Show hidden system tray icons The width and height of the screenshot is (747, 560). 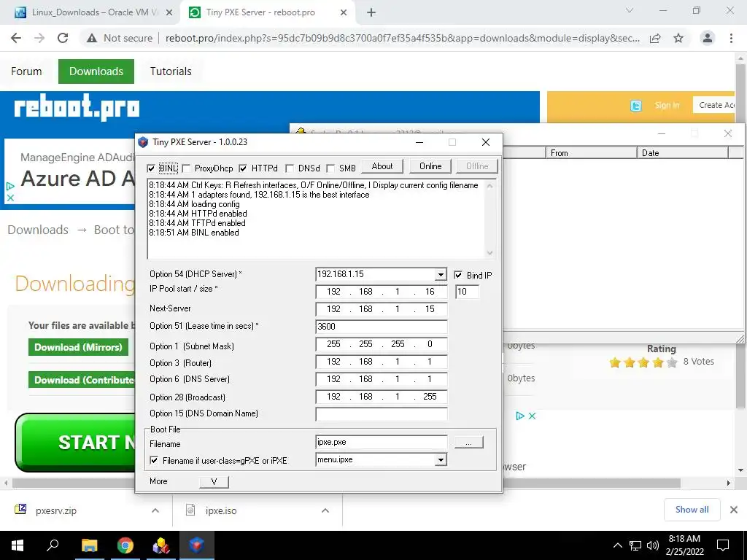click(617, 545)
